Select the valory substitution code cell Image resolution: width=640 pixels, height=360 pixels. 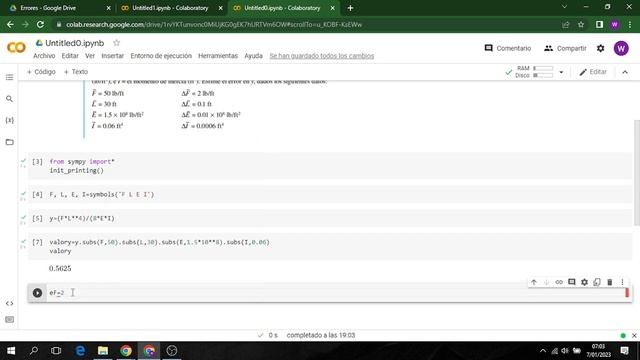coord(330,247)
